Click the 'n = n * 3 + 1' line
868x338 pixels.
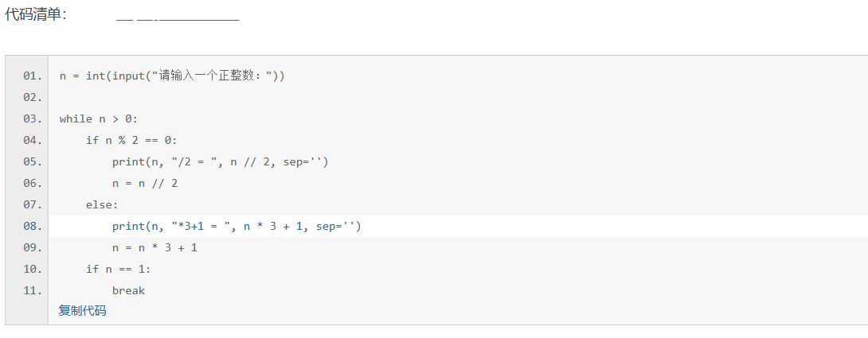pyautogui.click(x=154, y=248)
